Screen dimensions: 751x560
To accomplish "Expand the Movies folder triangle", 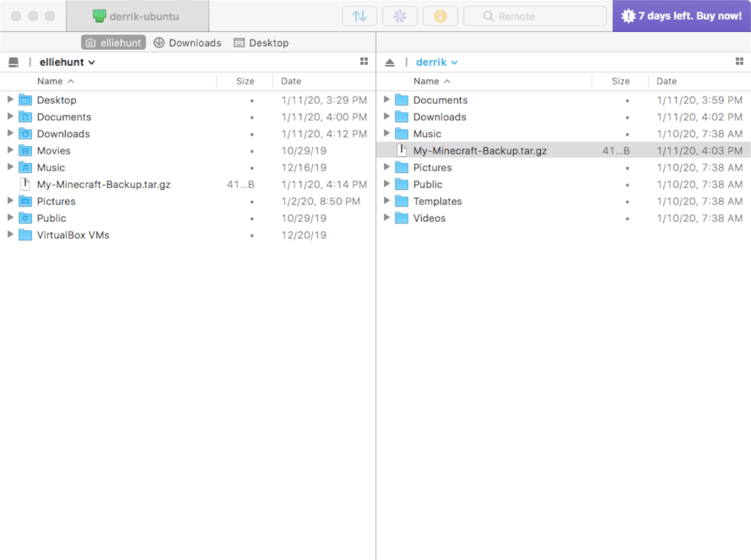I will (10, 150).
